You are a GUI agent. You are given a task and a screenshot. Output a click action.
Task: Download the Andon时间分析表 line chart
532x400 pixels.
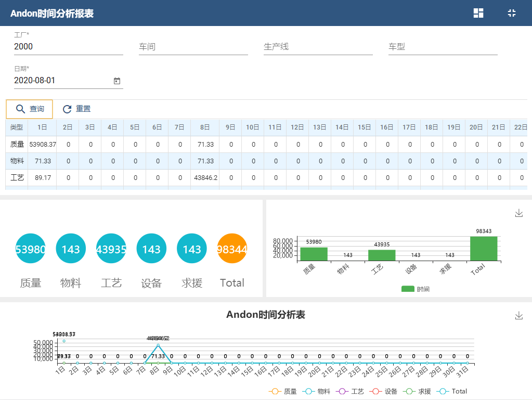(518, 316)
